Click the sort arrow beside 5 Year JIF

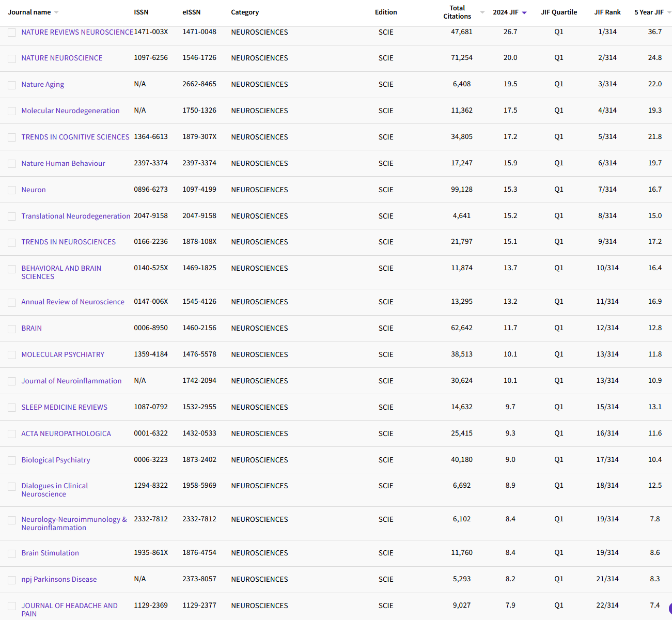[x=669, y=12]
